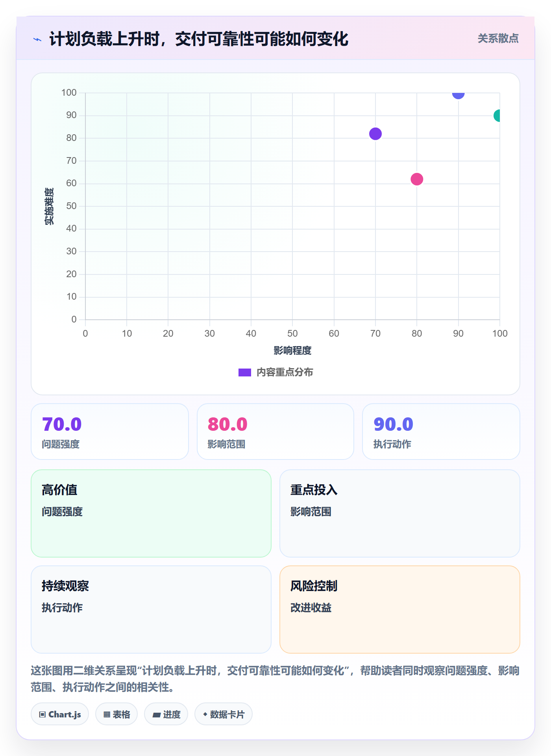Select the 70.0 问题强度 stat card
The width and height of the screenshot is (551, 756).
tap(110, 432)
